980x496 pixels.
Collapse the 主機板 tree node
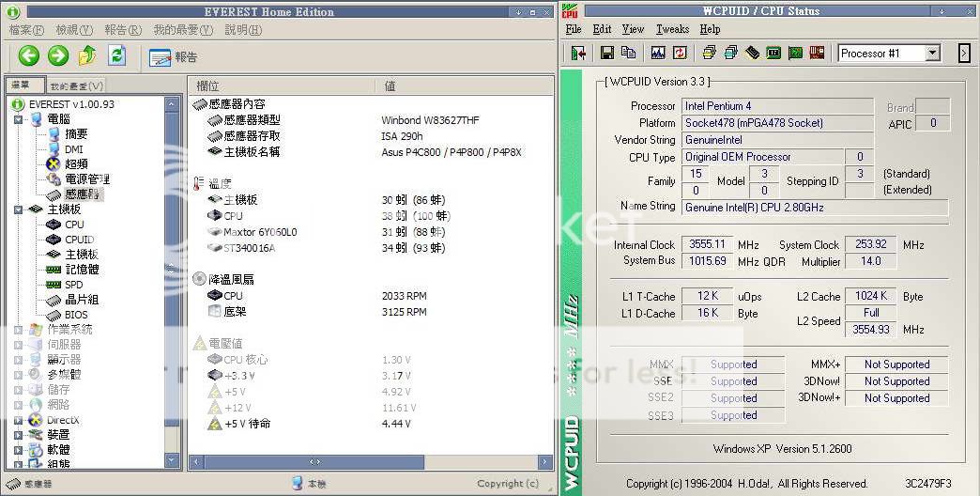coord(19,209)
